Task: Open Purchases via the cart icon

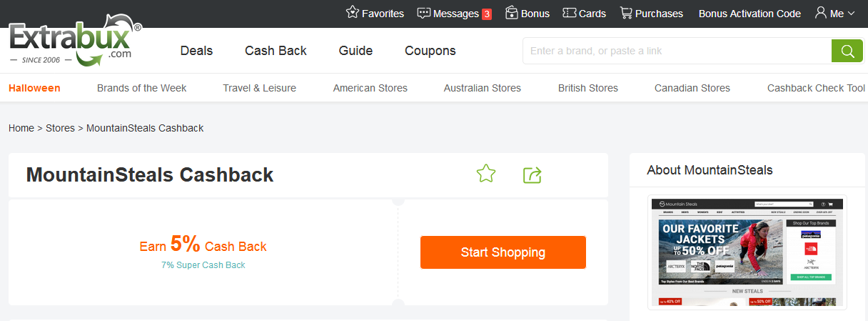Action: point(626,13)
